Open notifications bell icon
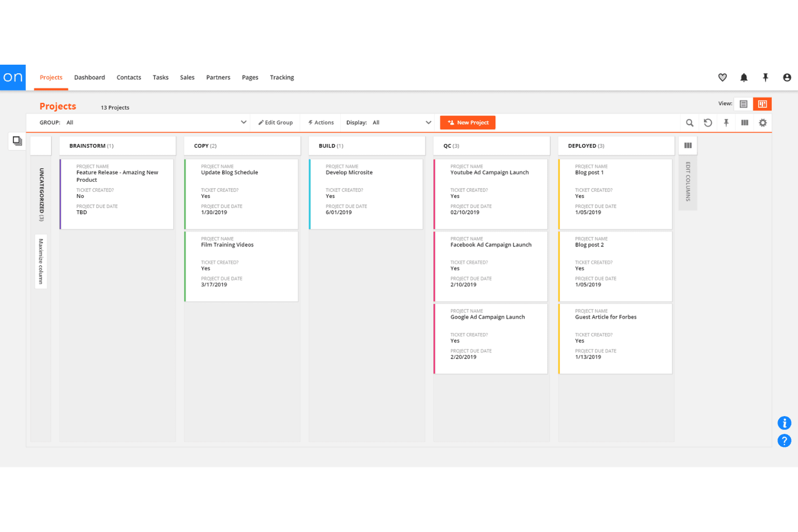The image size is (798, 532). [x=744, y=78]
